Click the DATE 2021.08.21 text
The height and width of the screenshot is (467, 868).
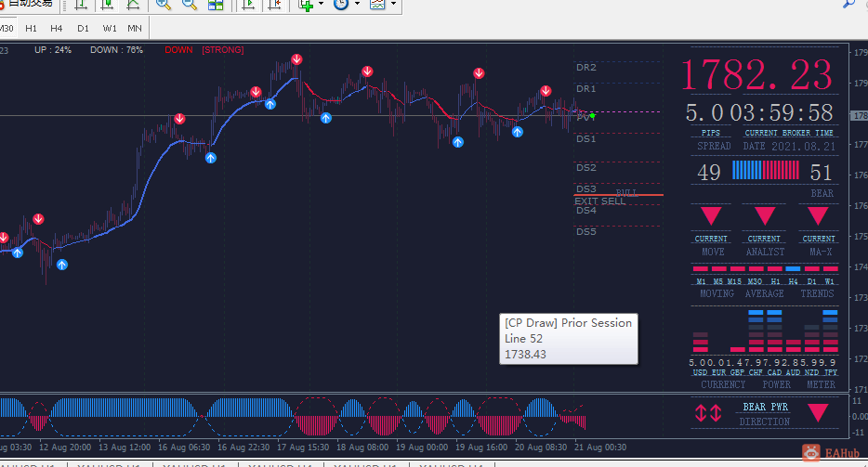pos(789,146)
